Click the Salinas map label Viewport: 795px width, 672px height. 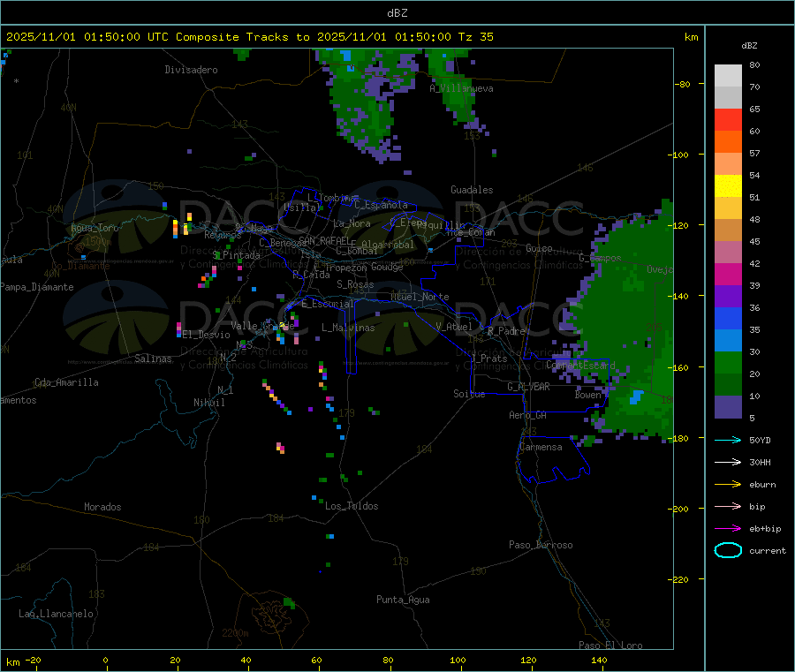tap(153, 359)
